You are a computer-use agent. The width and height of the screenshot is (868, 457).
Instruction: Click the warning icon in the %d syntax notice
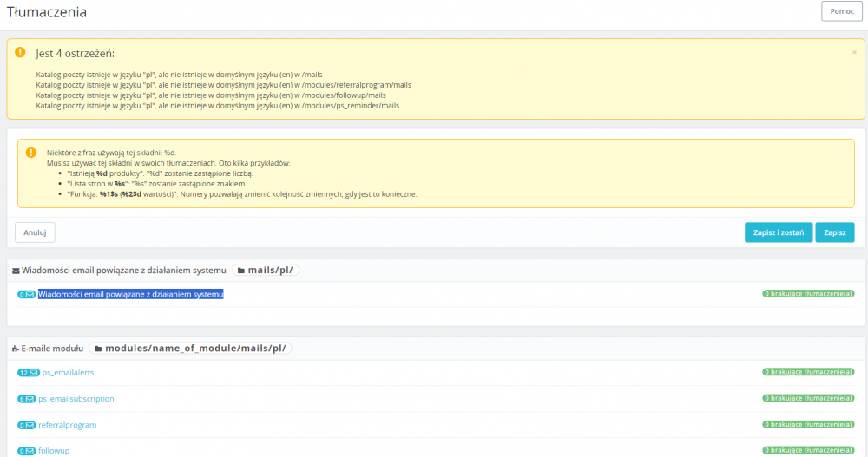click(31, 152)
